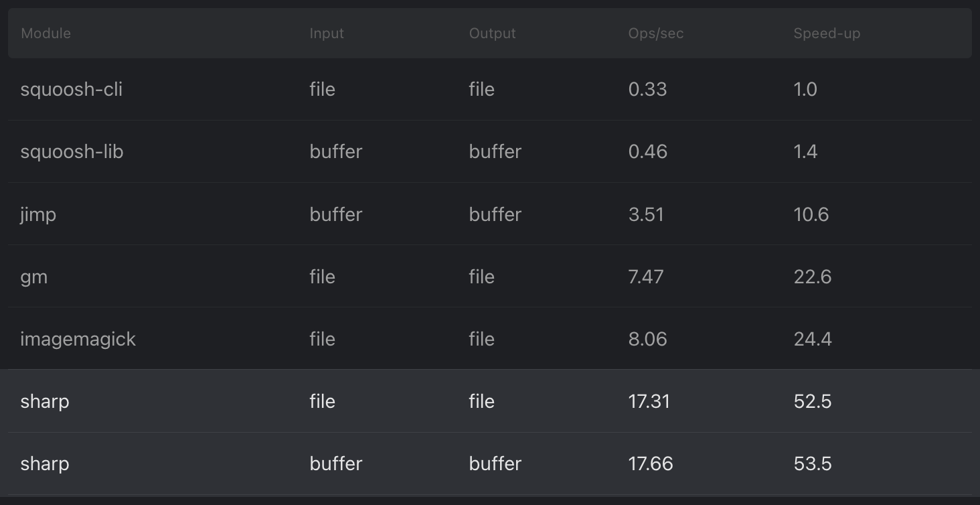Click the 17.31 ops/sec value
980x505 pixels.
pyautogui.click(x=649, y=402)
